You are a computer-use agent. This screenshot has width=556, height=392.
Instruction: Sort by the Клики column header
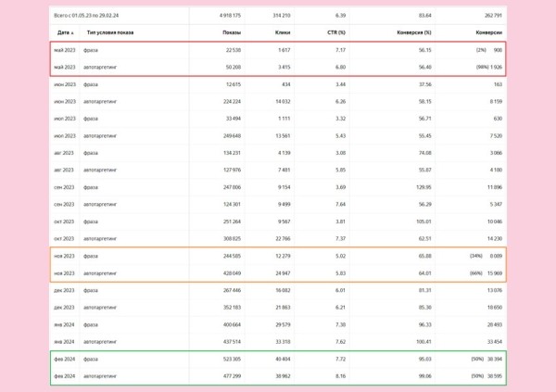pos(283,32)
